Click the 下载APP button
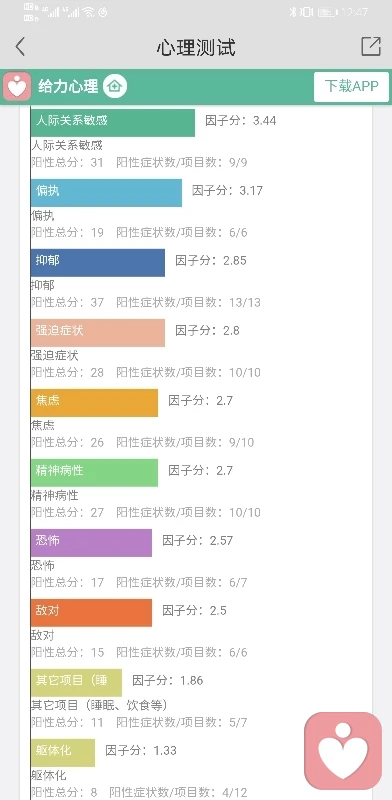The width and height of the screenshot is (392, 800). [x=351, y=86]
